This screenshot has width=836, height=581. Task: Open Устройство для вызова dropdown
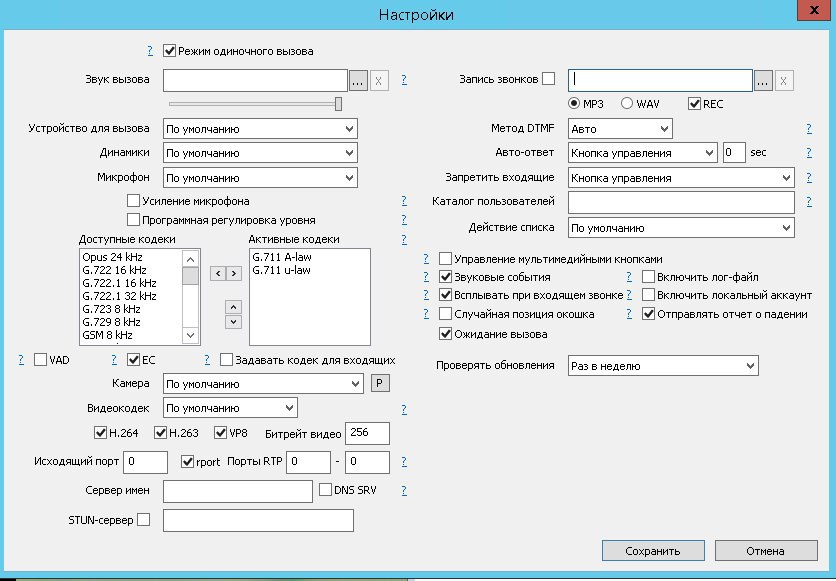[x=260, y=128]
